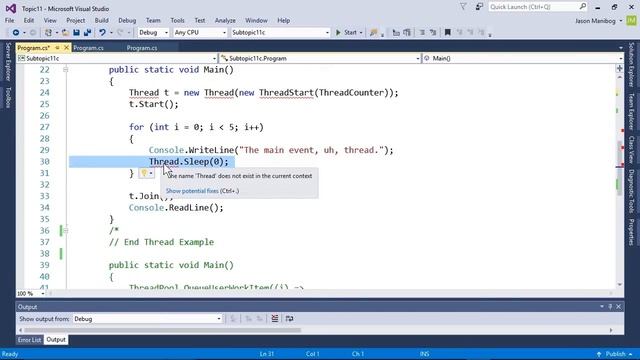The image size is (640, 360).
Task: Toggle a bookmark using the bookmark icon
Action: pos(448,32)
